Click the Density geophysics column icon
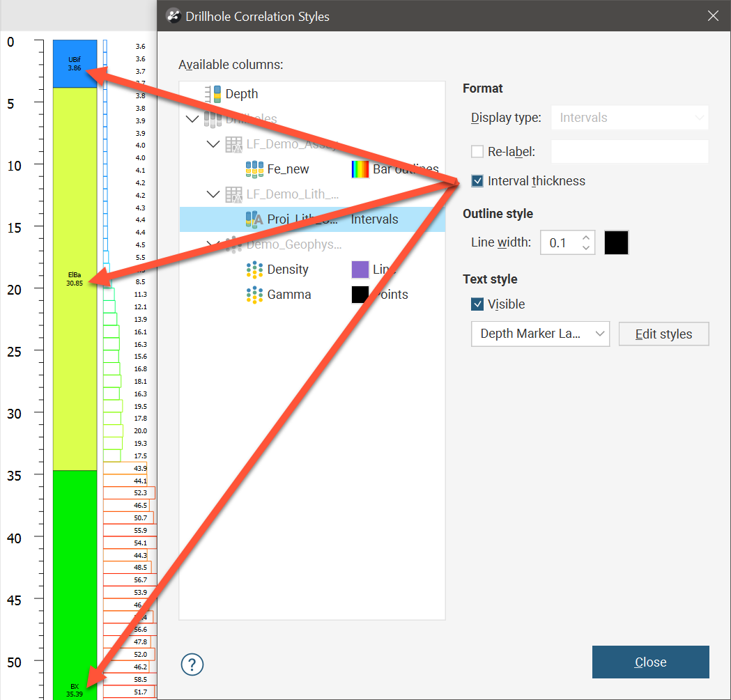 (254, 270)
